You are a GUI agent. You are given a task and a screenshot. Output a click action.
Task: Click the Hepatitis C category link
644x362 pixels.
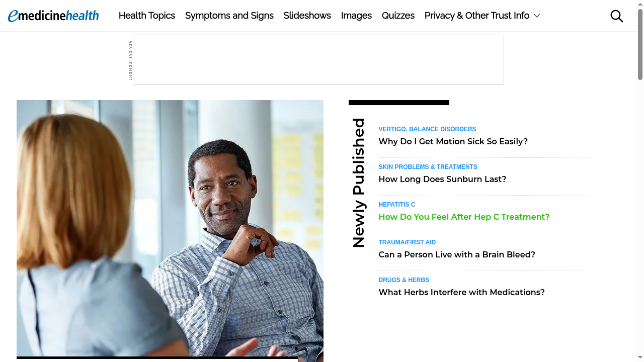click(397, 205)
